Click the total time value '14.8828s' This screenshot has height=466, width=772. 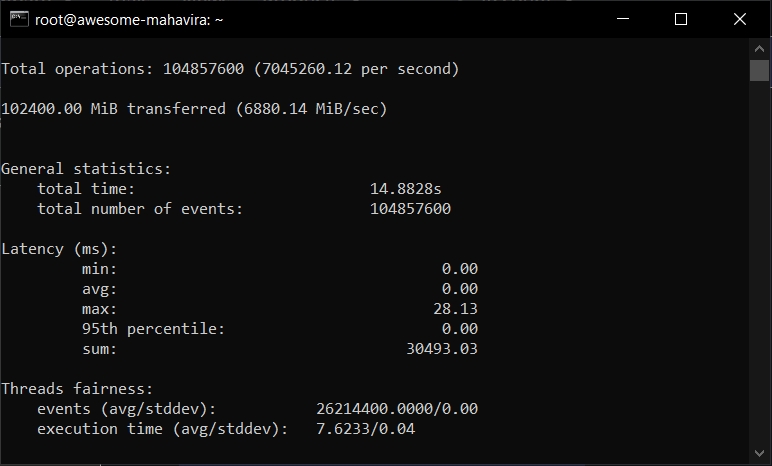click(x=406, y=189)
